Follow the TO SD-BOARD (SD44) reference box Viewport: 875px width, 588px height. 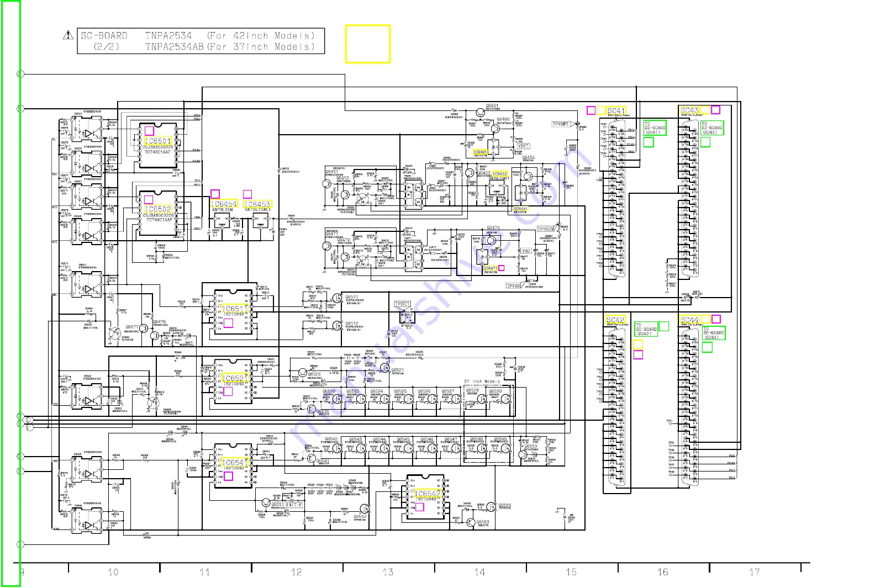713,333
